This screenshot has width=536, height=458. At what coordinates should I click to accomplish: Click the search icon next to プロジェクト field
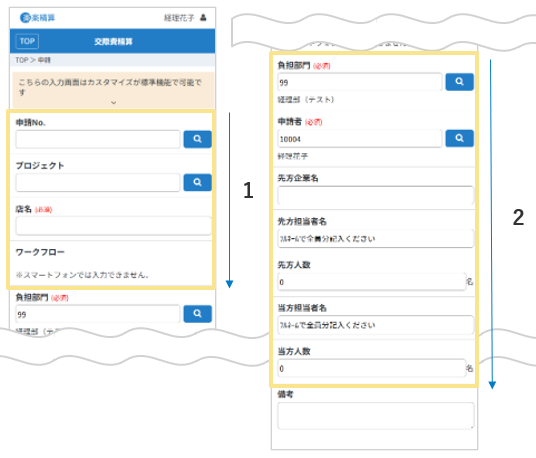pos(197,182)
